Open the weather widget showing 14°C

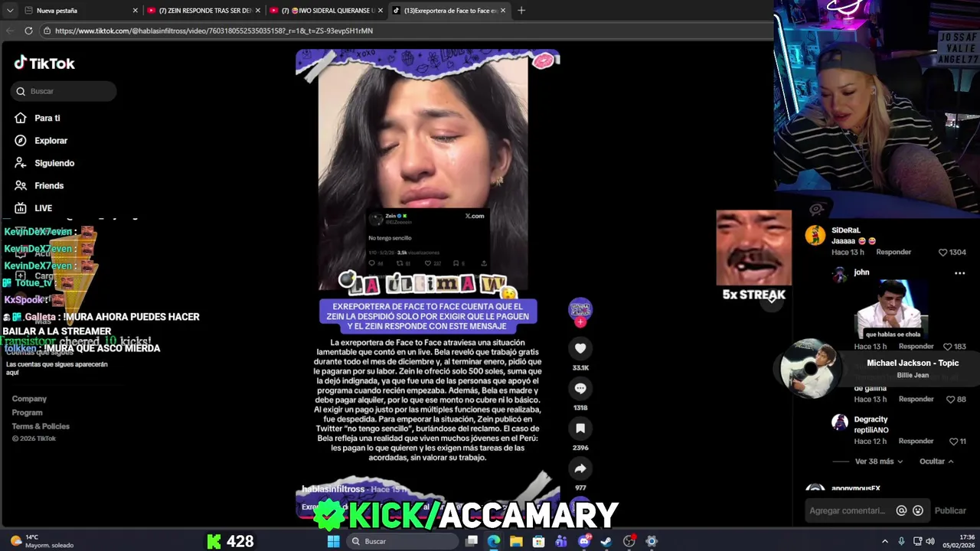click(x=42, y=541)
